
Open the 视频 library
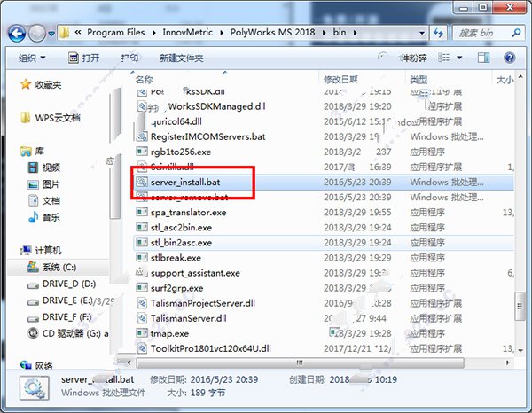pos(43,168)
